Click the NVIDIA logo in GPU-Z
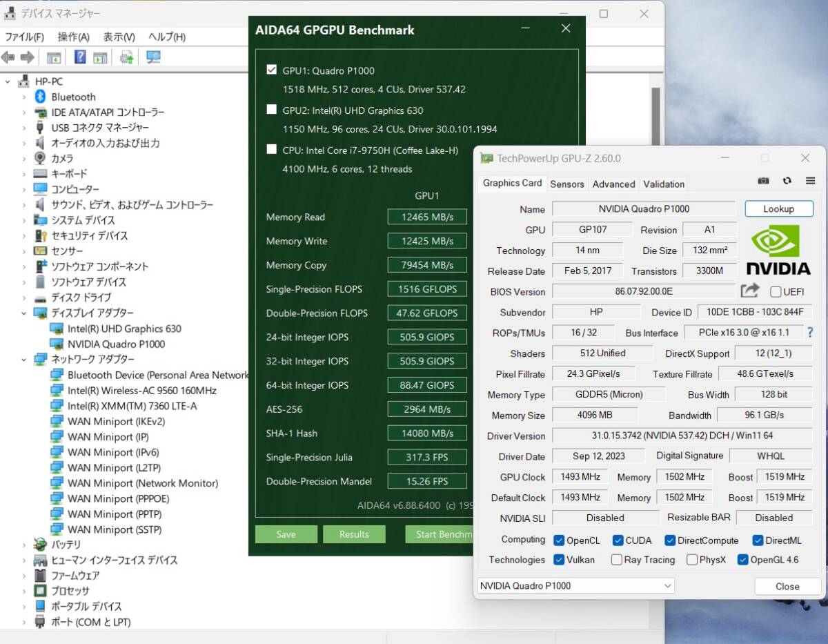828x644 pixels. (778, 249)
